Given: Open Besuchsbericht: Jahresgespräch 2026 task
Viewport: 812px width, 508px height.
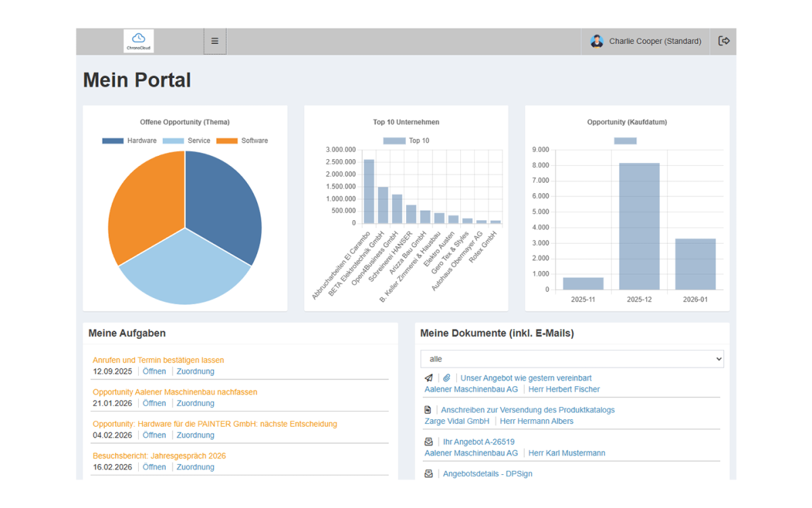Looking at the screenshot, I should pyautogui.click(x=159, y=457).
